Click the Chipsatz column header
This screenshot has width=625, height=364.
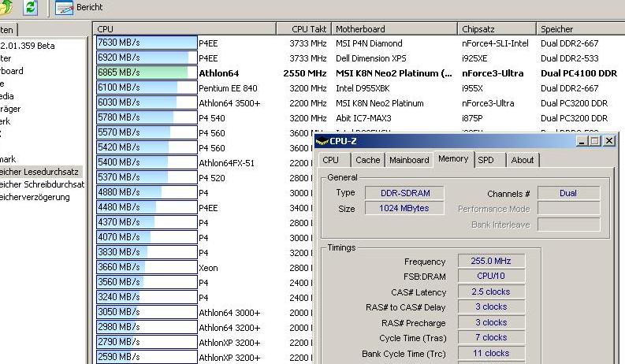tap(497, 29)
